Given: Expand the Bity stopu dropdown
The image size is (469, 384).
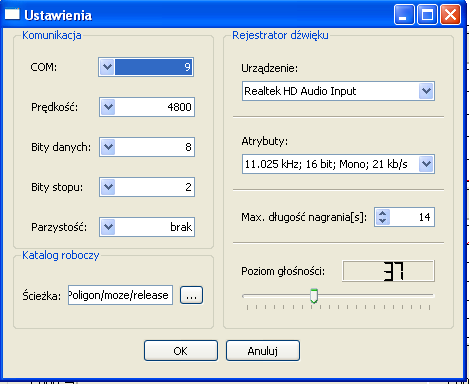Looking at the screenshot, I should coord(108,187).
